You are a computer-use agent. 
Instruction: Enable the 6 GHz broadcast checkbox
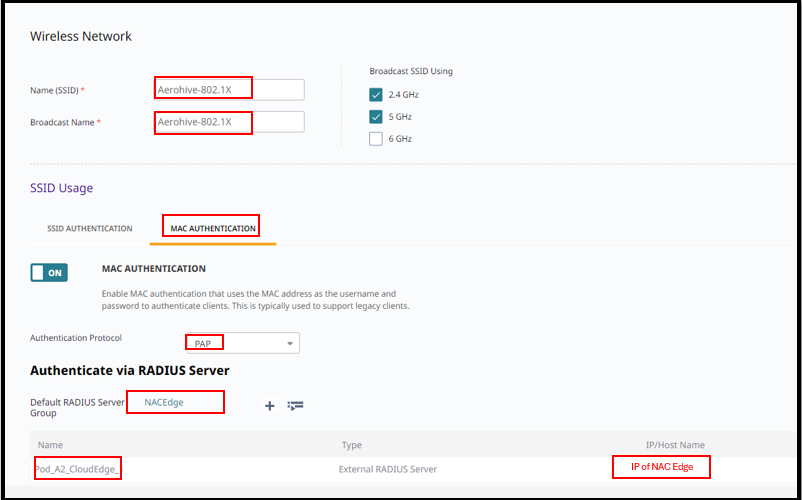tap(376, 139)
